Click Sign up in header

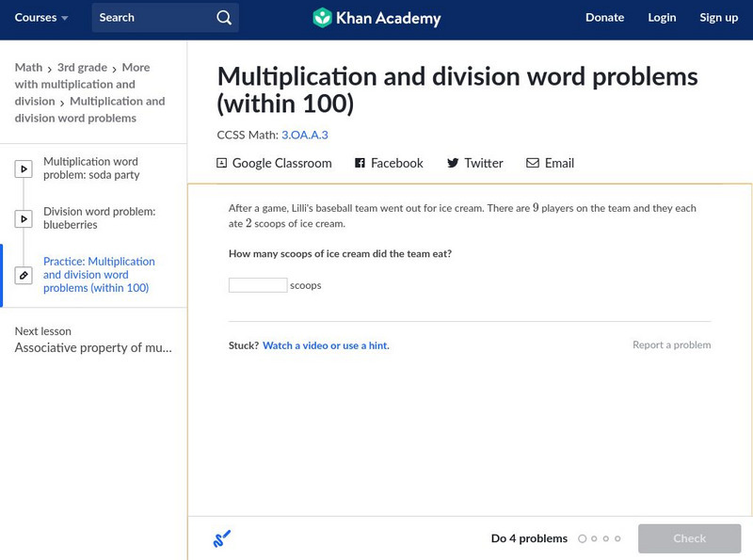[718, 18]
